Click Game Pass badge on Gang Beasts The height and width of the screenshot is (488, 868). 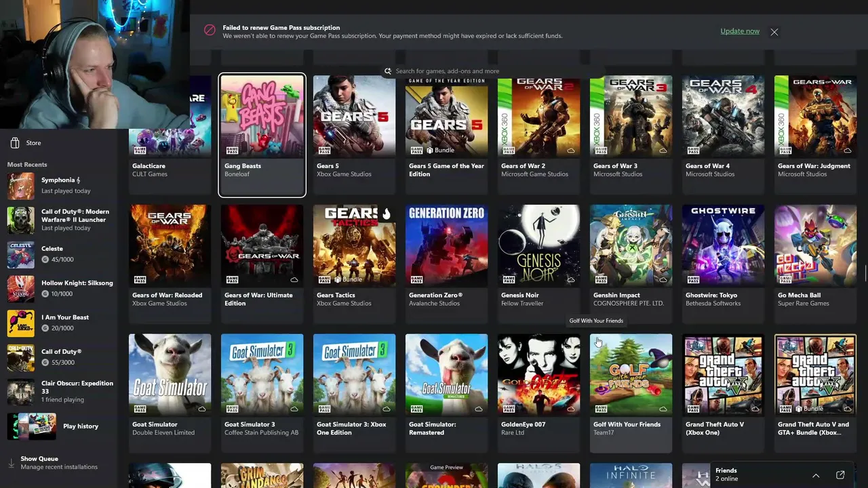[232, 150]
